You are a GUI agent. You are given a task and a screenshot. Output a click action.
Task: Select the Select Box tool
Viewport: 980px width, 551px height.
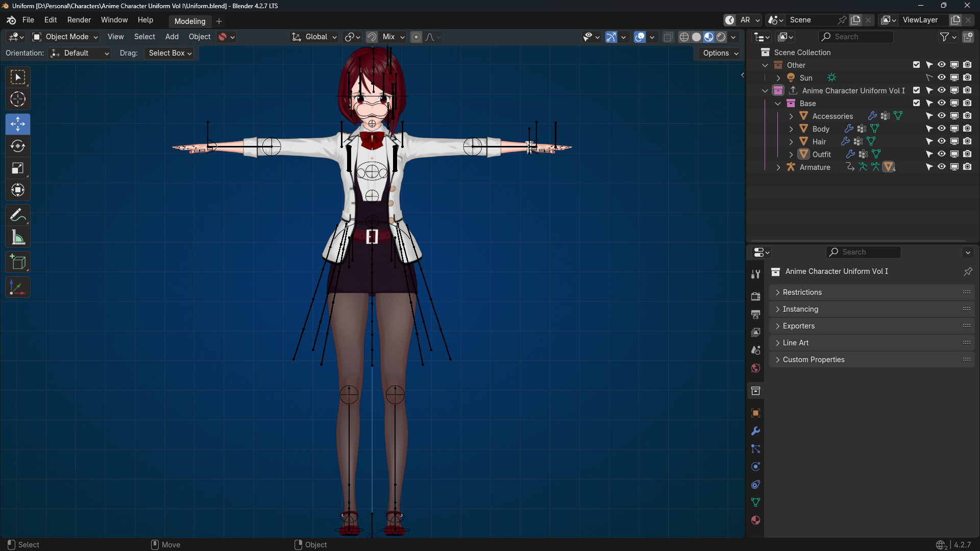pos(18,77)
